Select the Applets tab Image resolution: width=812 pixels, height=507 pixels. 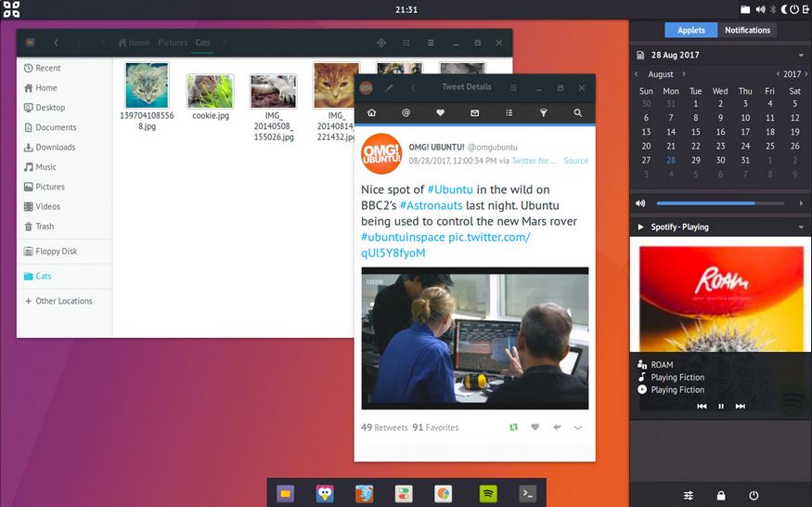pos(690,30)
